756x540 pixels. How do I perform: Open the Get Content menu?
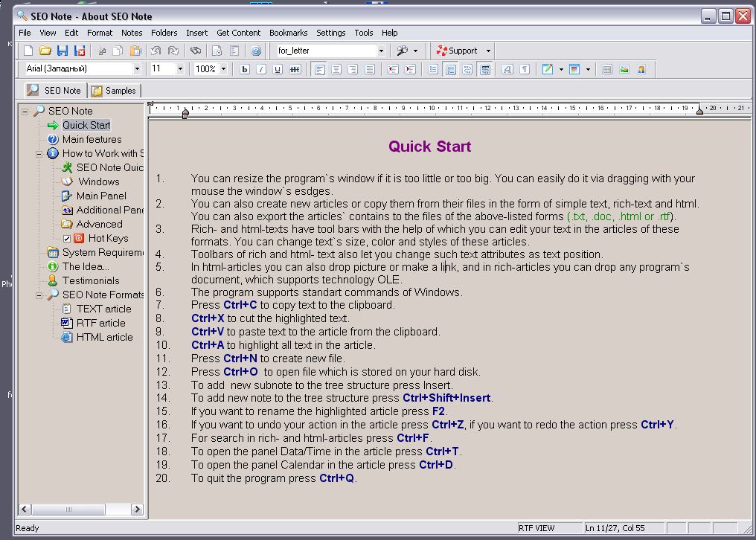239,33
